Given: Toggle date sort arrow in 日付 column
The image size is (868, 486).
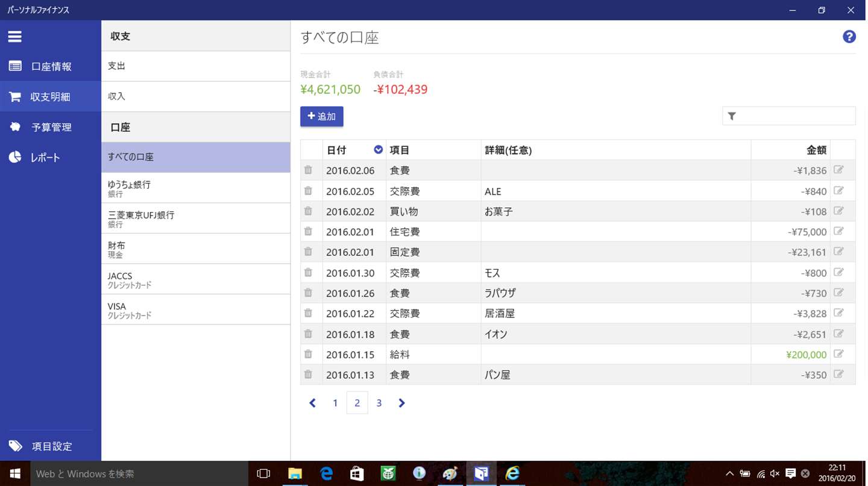Looking at the screenshot, I should tap(378, 150).
